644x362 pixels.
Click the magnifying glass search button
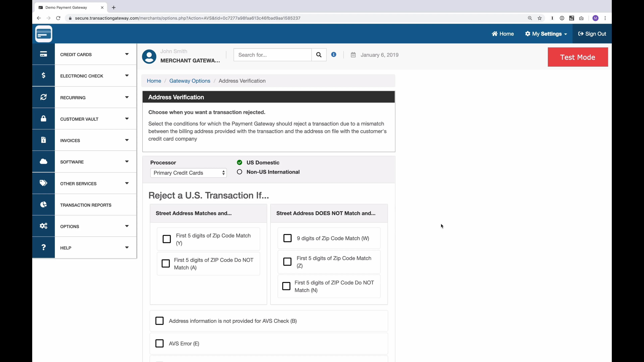318,55
